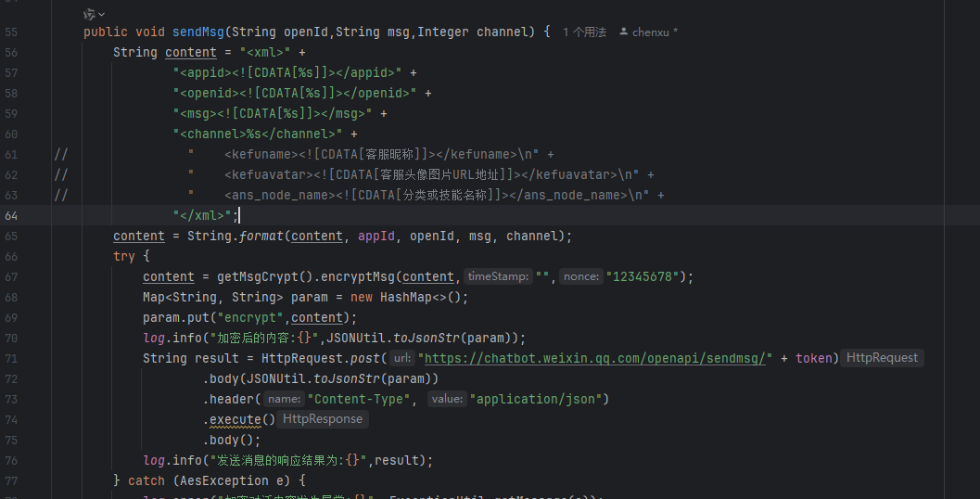Viewport: 980px width, 499px height.
Task: Click 'String openId' parameter in signature
Action: [280, 32]
